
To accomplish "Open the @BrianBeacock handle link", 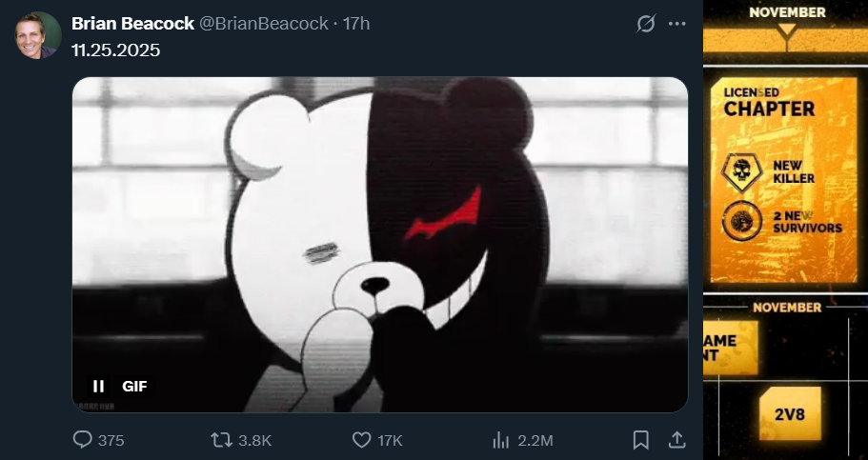I will 264,24.
